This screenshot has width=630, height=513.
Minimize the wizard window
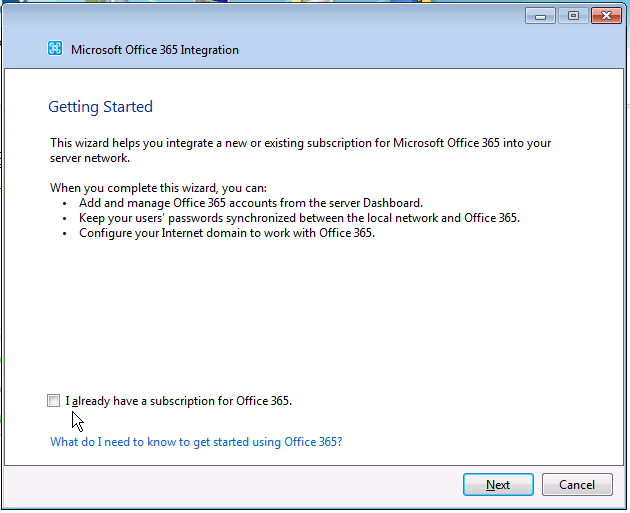541,16
